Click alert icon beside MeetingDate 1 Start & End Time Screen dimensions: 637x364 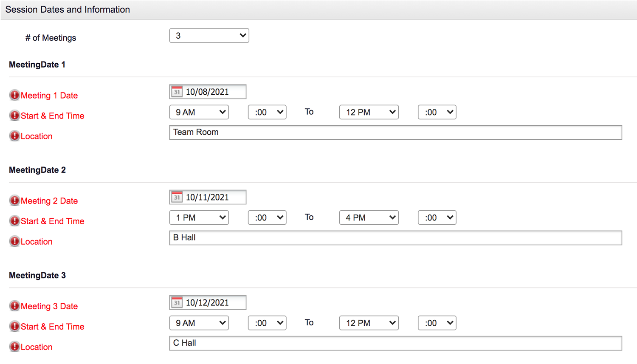point(14,116)
